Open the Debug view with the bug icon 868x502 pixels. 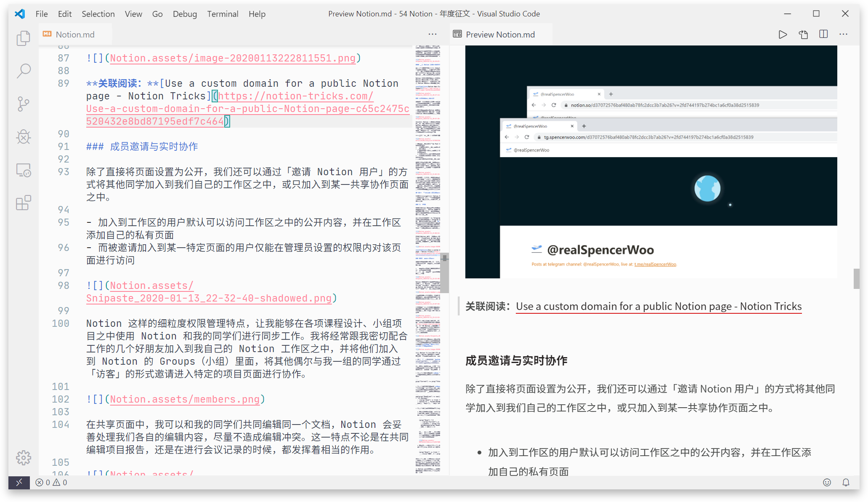tap(24, 137)
